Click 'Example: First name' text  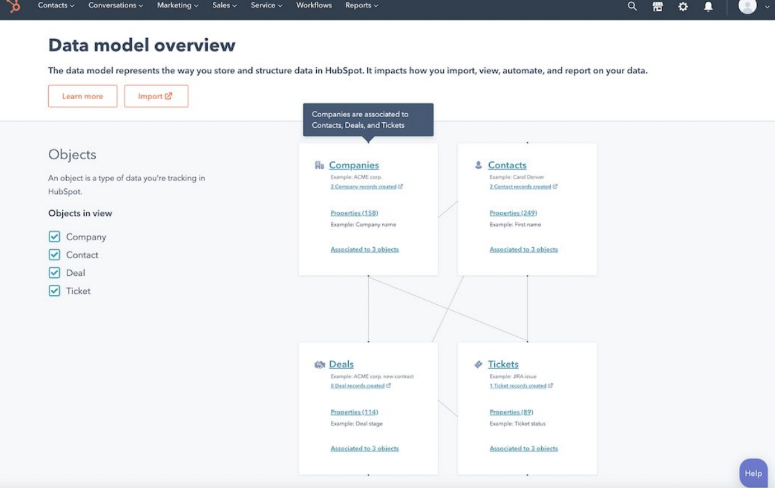click(515, 224)
